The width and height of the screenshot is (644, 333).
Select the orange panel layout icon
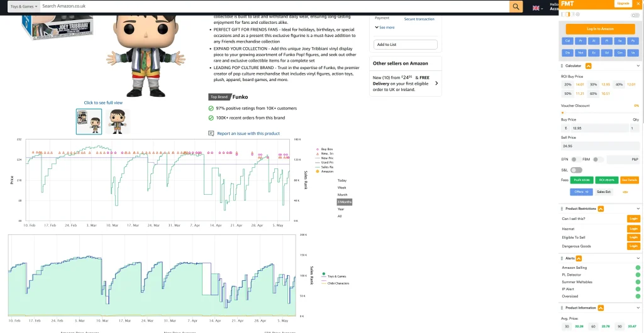click(x=568, y=14)
